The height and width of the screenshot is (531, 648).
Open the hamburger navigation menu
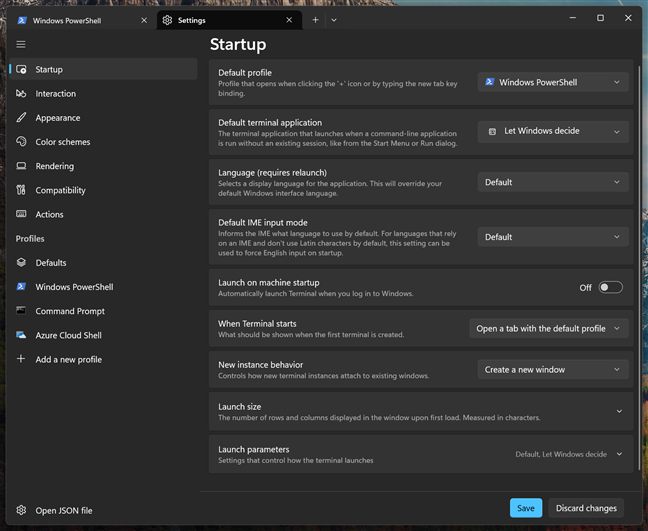click(x=21, y=44)
